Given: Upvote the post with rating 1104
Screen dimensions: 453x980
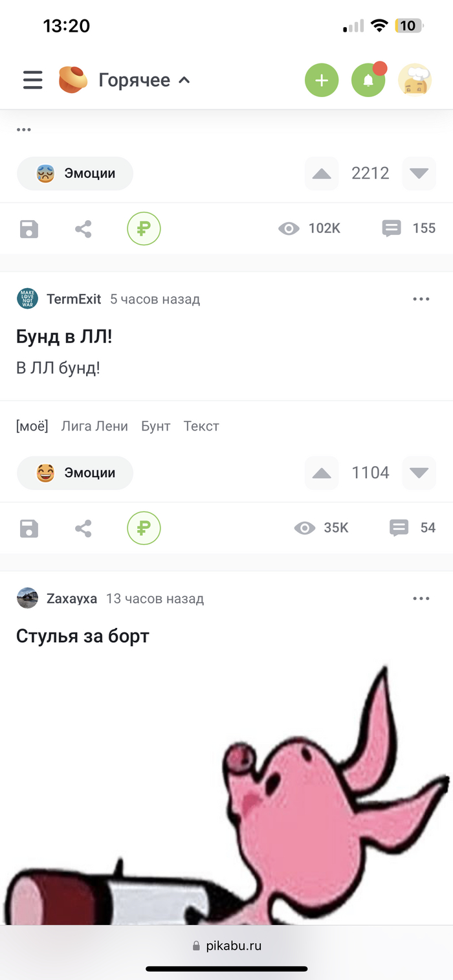Looking at the screenshot, I should [x=322, y=473].
